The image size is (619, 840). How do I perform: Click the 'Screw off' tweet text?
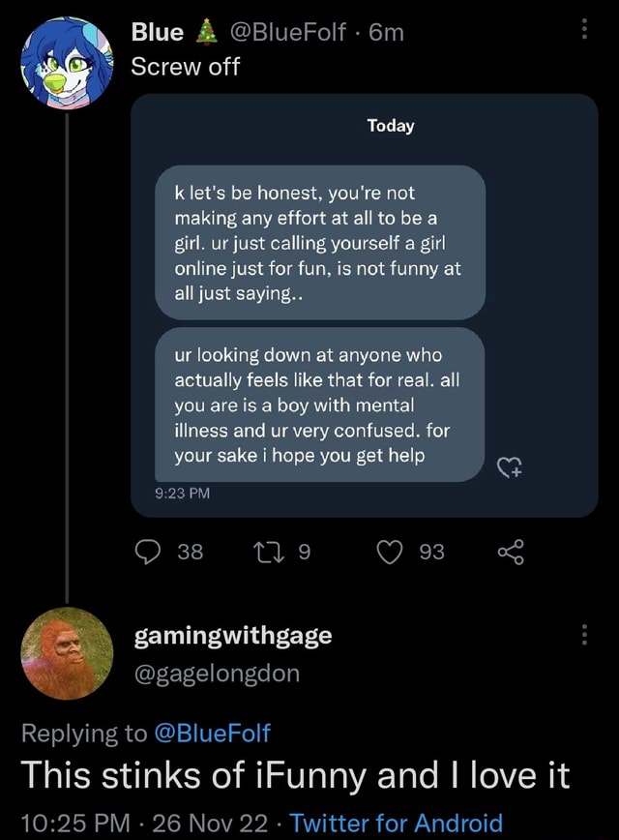185,67
